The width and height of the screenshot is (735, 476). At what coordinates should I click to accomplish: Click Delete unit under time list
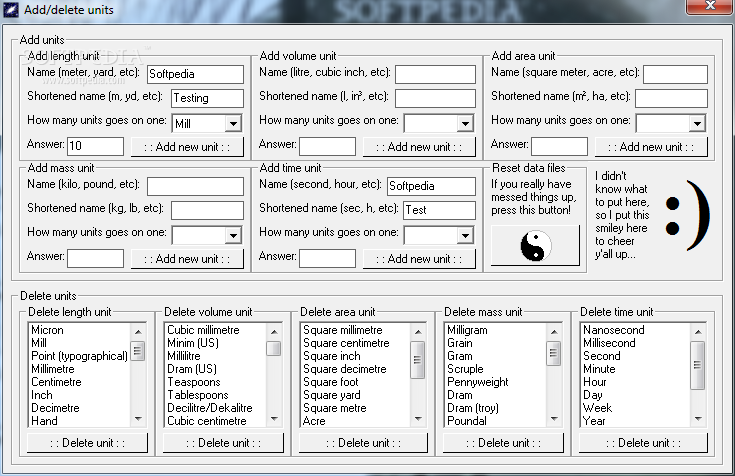[643, 443]
